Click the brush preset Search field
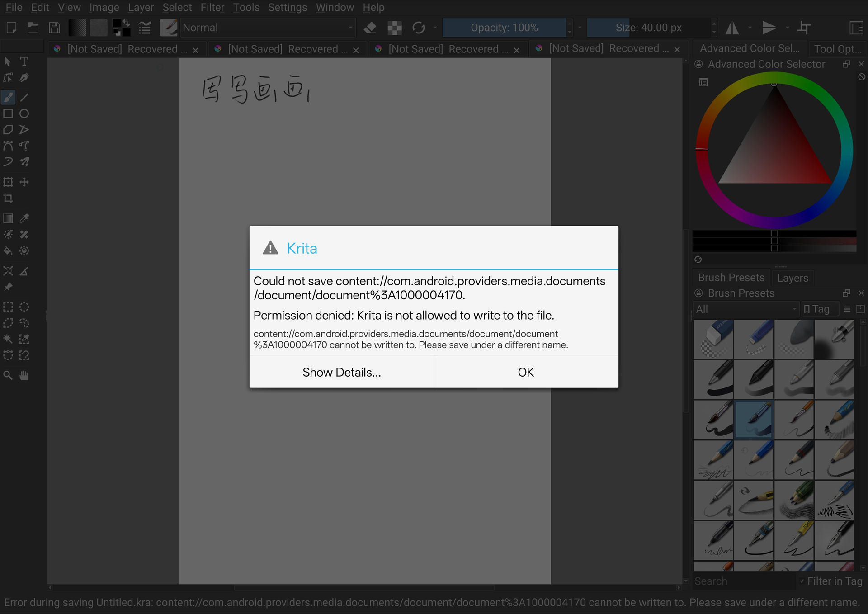868x614 pixels. pos(744,581)
